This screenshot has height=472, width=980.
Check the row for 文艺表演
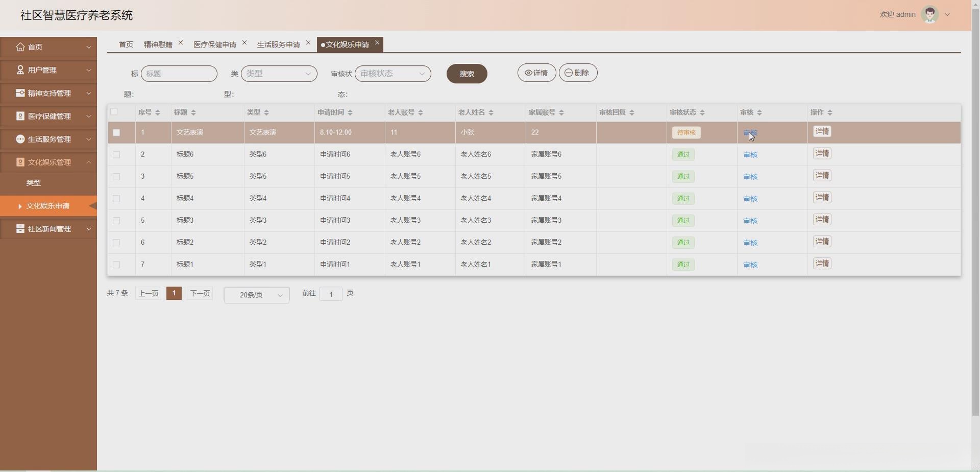[116, 132]
